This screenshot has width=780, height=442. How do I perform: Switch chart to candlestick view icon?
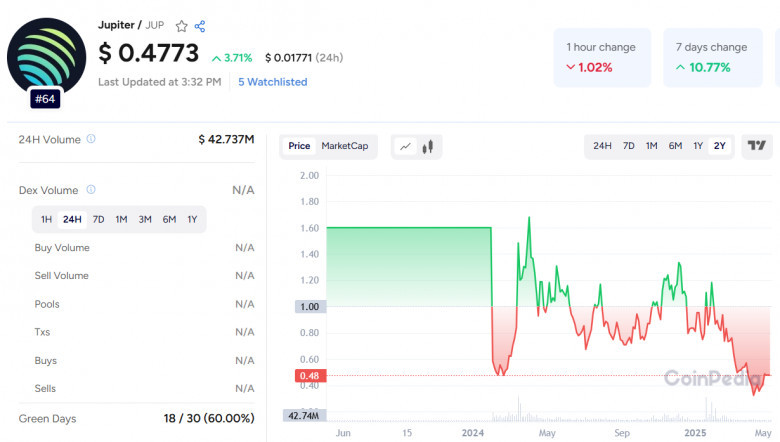[428, 146]
